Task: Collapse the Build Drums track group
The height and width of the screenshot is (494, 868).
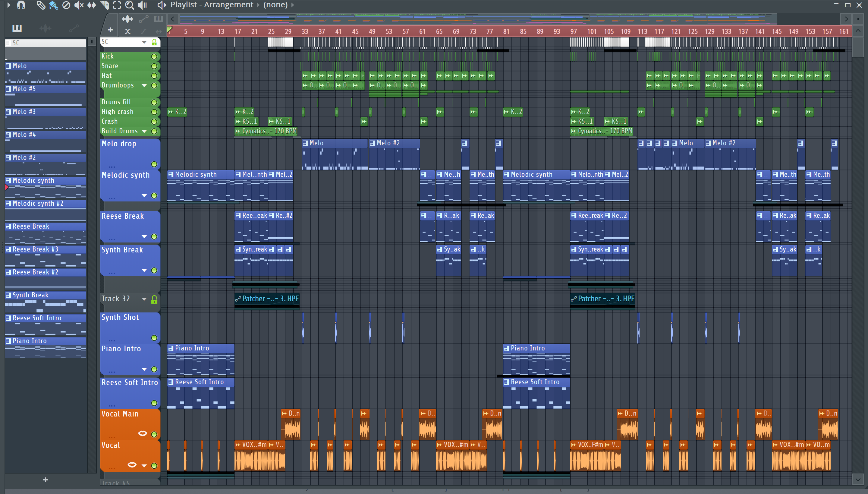Action: pyautogui.click(x=144, y=131)
